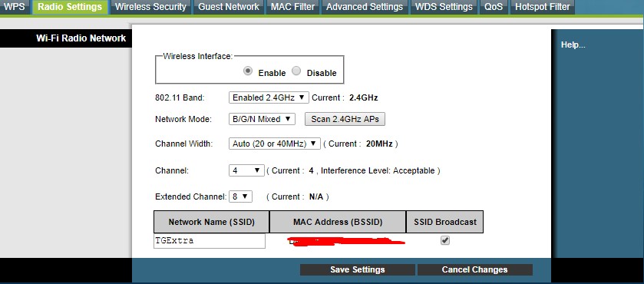644x284 pixels.
Task: Open the WDS Settings tab
Action: (444, 7)
